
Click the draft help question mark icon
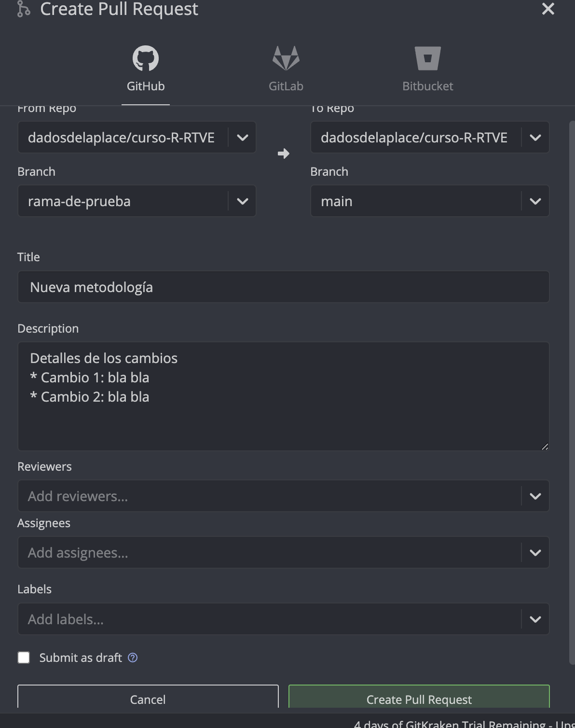coord(133,658)
